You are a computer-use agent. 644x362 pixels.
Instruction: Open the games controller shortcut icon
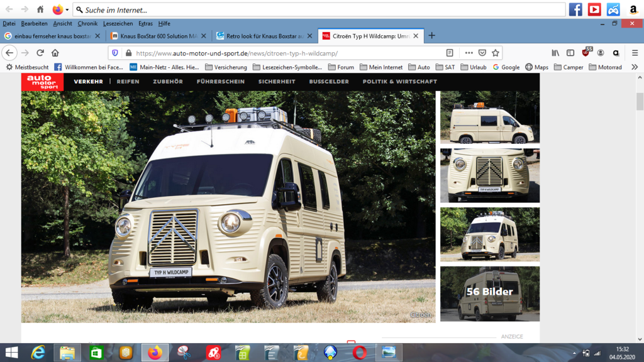pos(613,9)
